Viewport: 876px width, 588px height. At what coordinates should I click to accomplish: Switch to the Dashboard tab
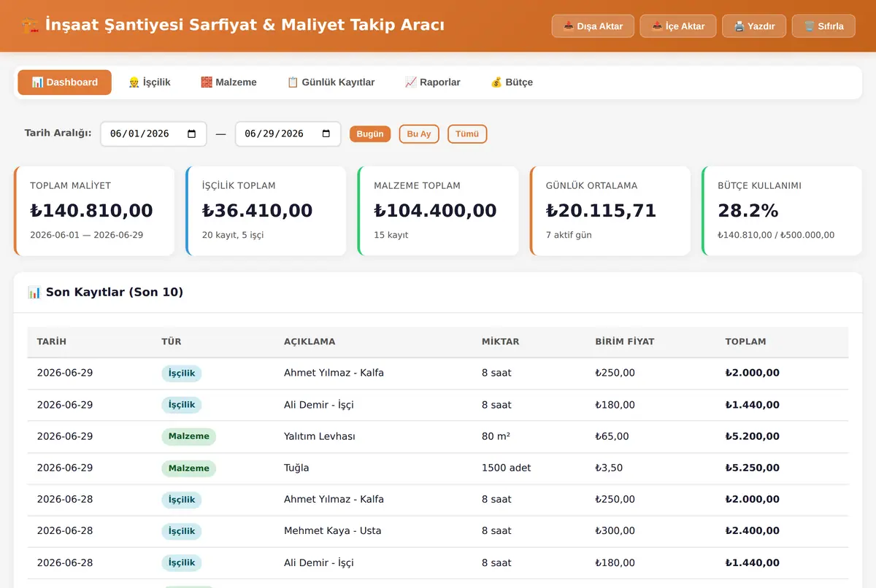pyautogui.click(x=65, y=82)
